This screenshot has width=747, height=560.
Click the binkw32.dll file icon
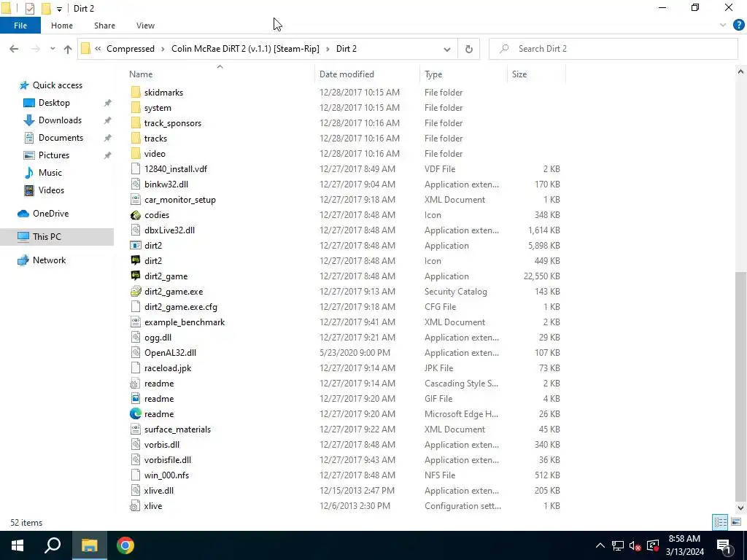136,184
